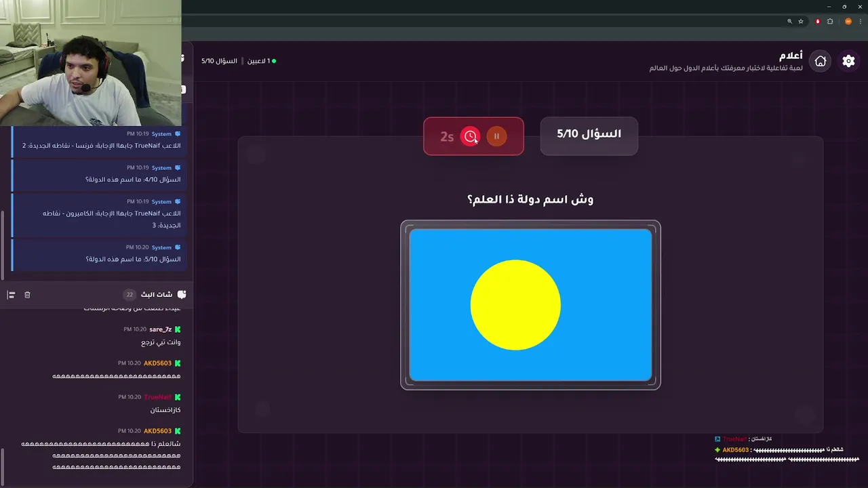Screen dimensions: 868x488
Task: Click System icon on the 10:20 message
Action: click(178, 247)
